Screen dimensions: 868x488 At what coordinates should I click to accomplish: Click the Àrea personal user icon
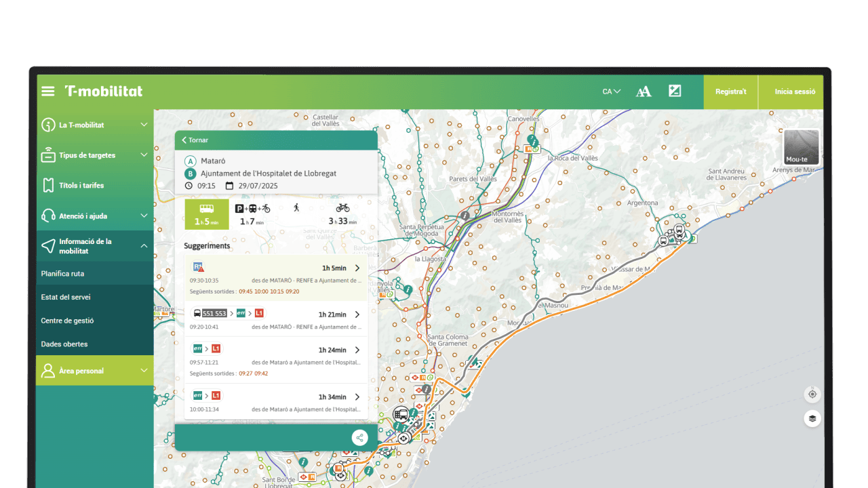pyautogui.click(x=47, y=371)
